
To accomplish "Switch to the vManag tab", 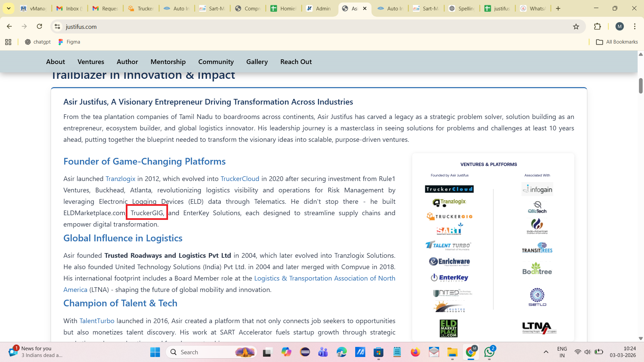I will tap(34, 8).
